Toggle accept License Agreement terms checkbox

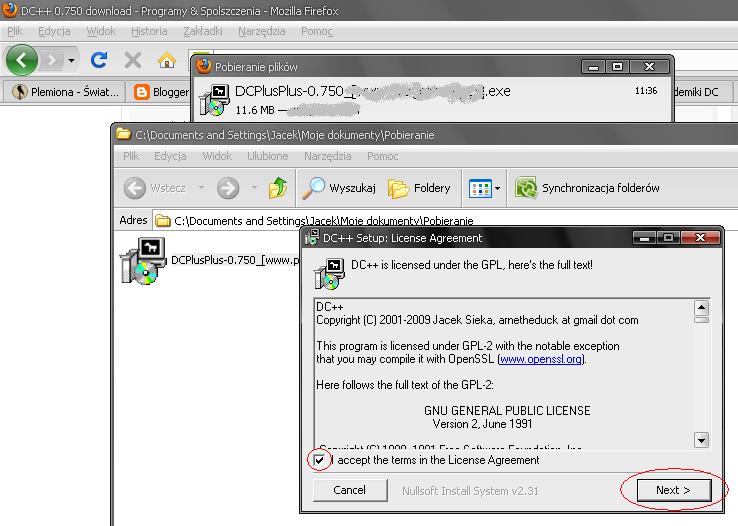(320, 461)
